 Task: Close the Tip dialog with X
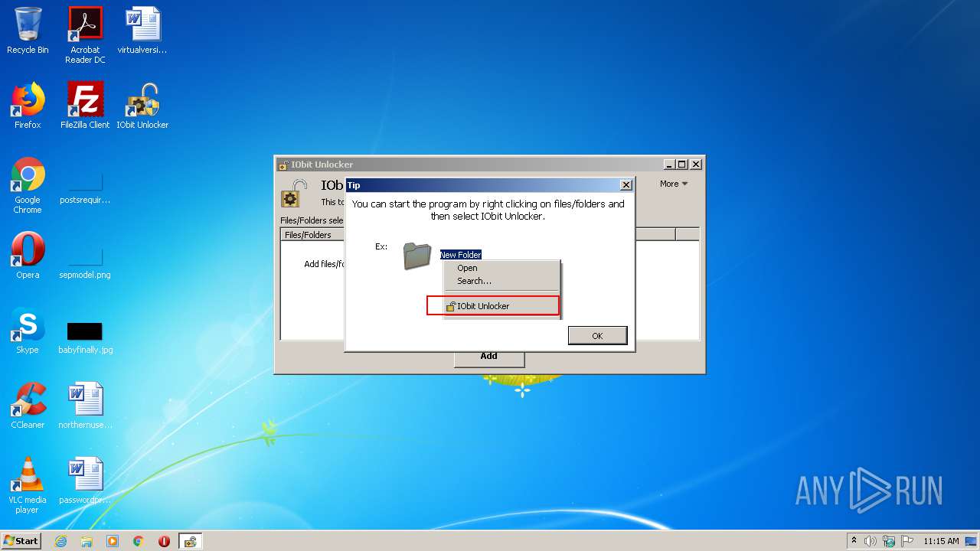(626, 185)
